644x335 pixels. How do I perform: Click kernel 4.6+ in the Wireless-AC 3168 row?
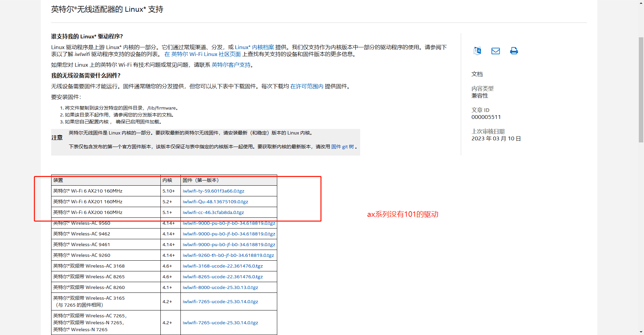167,266
